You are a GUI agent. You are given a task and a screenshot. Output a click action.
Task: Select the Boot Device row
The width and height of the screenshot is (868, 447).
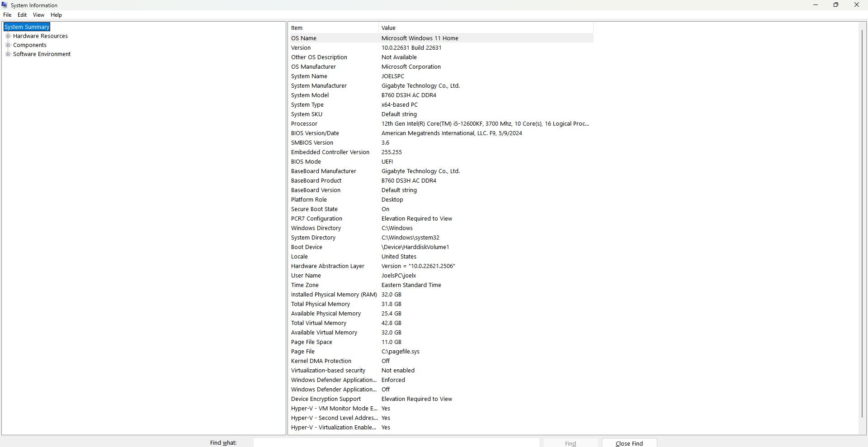[x=441, y=247]
